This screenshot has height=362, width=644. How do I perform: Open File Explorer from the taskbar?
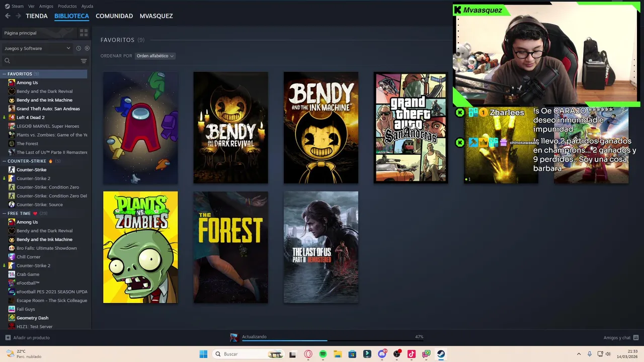[x=338, y=354]
